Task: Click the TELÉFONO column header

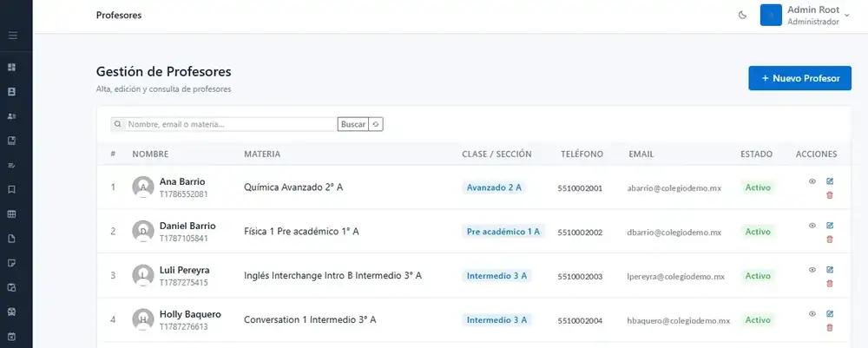Action: (x=582, y=154)
